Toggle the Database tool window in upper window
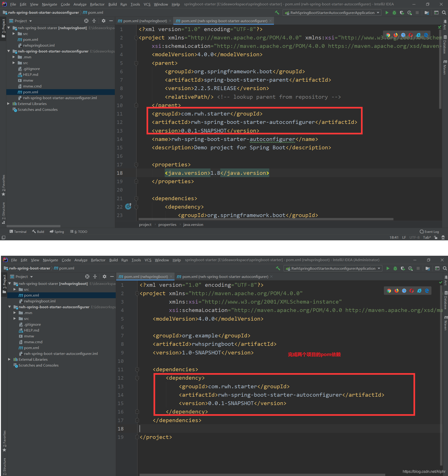The height and width of the screenshot is (476, 448). click(x=445, y=45)
